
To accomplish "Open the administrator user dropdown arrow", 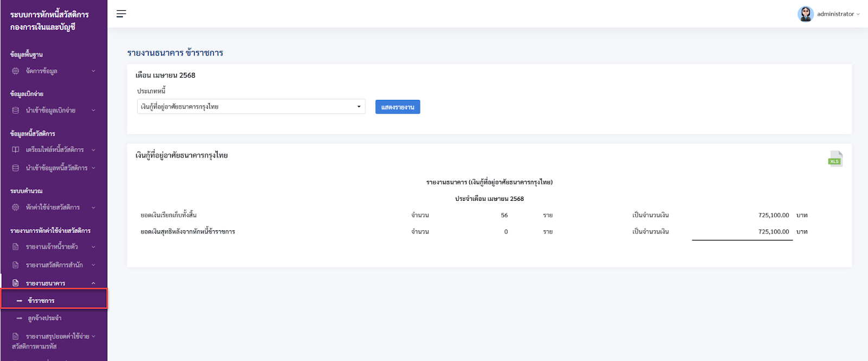I will click(858, 15).
